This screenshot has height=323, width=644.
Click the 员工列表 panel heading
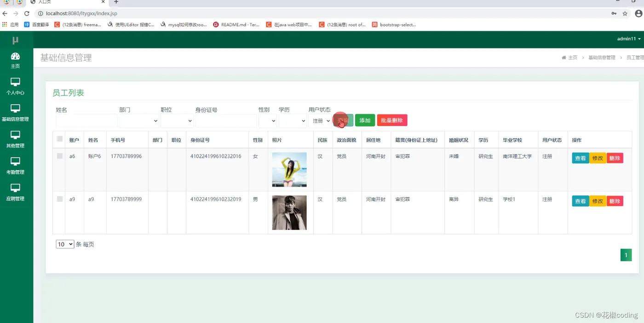click(68, 93)
